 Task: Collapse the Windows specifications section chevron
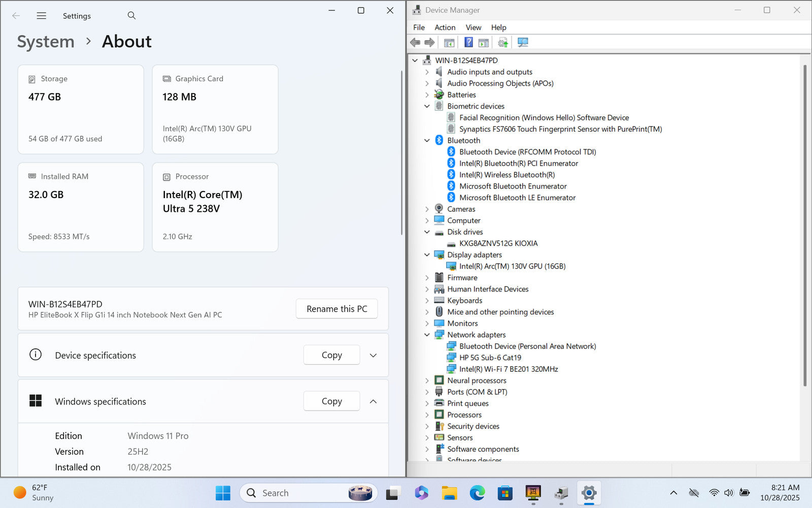pyautogui.click(x=373, y=401)
